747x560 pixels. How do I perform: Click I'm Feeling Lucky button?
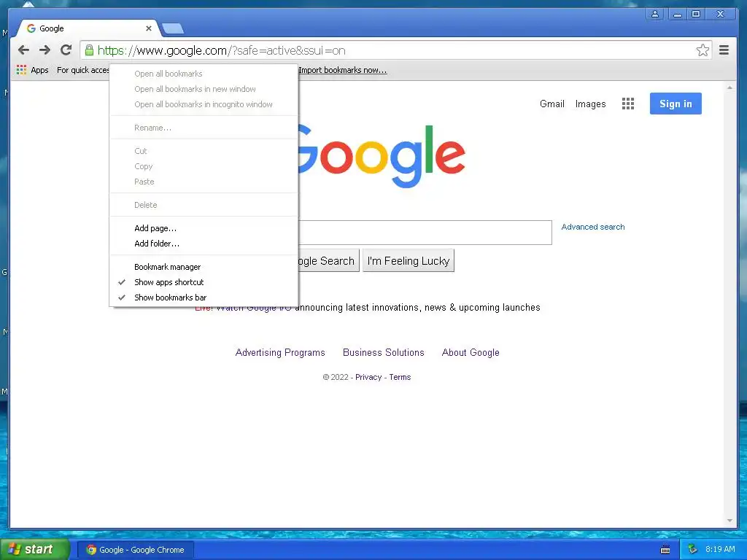[409, 260]
